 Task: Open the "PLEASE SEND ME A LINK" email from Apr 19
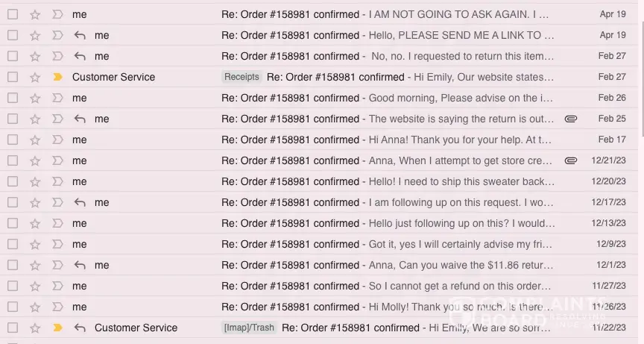click(388, 35)
